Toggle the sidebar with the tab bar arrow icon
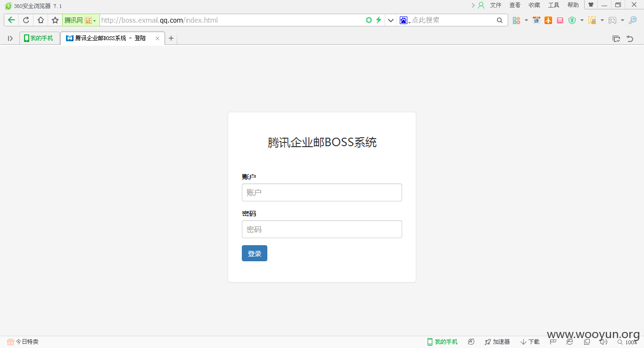Image resolution: width=644 pixels, height=348 pixels. [10, 38]
